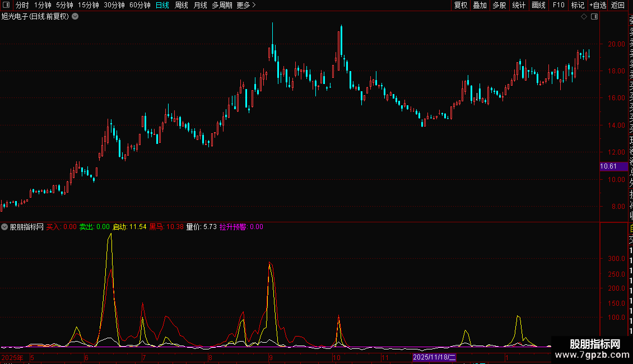Click the diamond icon in chart corner
Image resolution: width=633 pixels, height=364 pixels.
(x=584, y=17)
